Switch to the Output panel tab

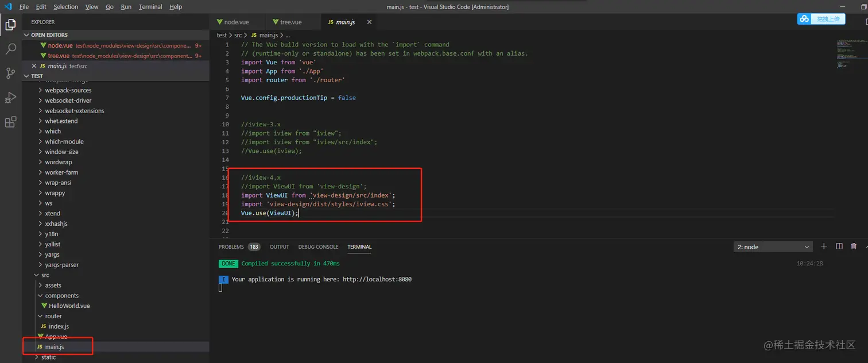coord(279,247)
